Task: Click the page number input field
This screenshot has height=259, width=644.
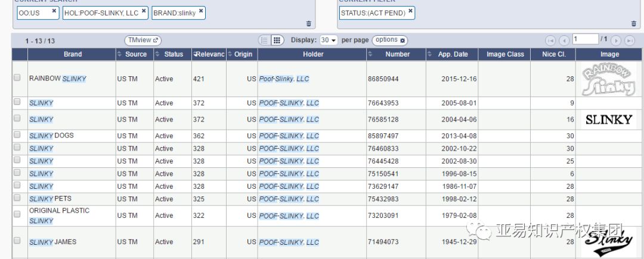Action: point(585,39)
